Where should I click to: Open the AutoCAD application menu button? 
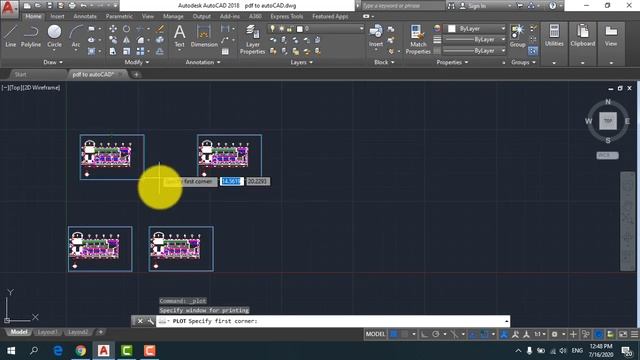(9, 8)
